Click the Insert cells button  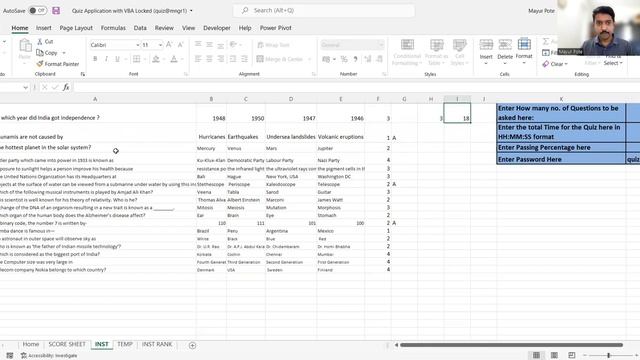point(486,51)
